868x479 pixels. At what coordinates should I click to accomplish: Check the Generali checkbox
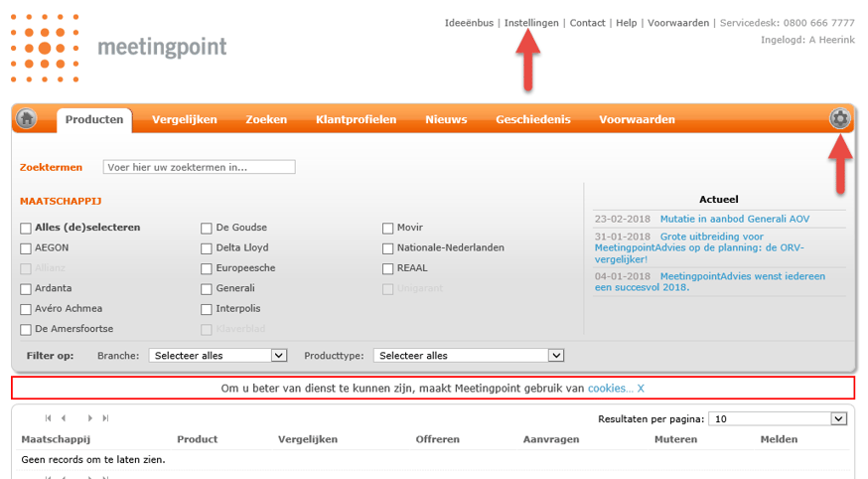click(207, 289)
